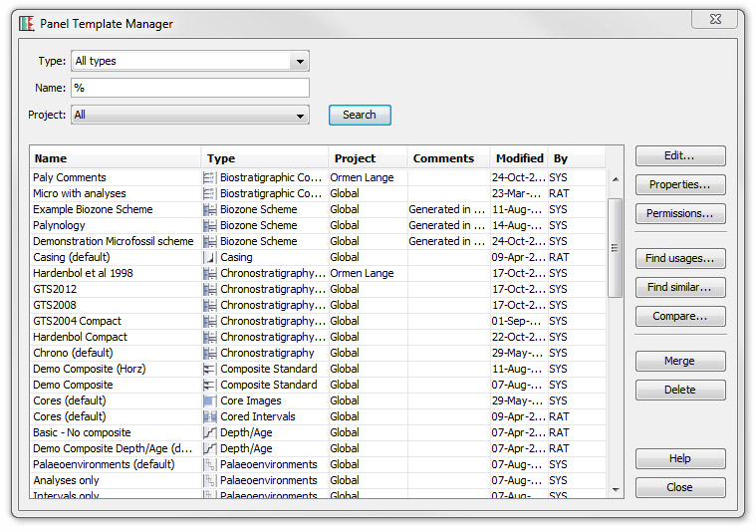Click the Compare... button

[x=680, y=317]
